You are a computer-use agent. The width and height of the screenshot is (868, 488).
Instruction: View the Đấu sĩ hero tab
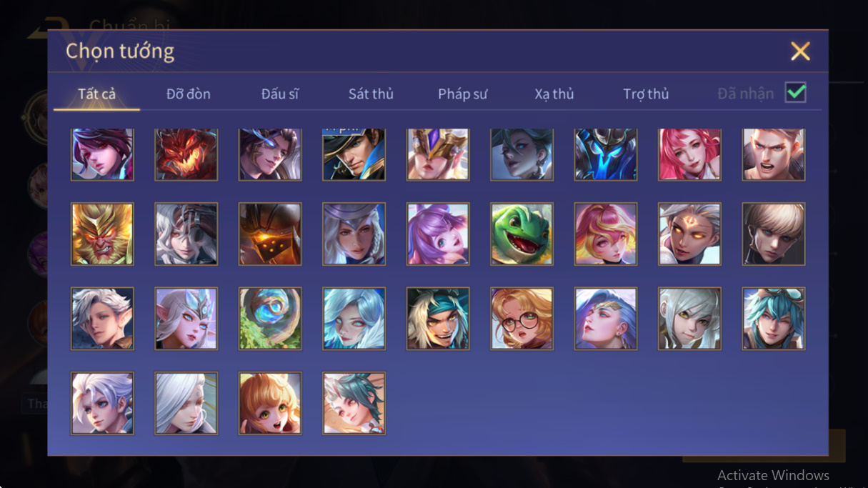280,94
